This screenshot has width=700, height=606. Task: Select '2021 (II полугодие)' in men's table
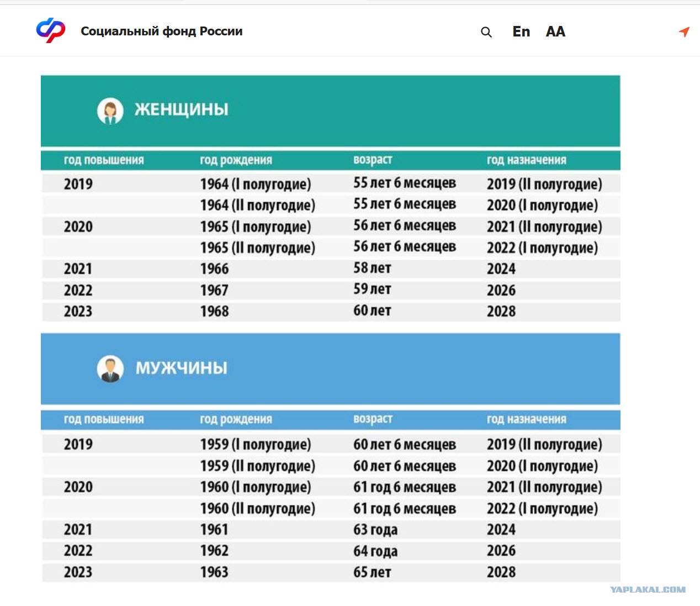tap(544, 487)
